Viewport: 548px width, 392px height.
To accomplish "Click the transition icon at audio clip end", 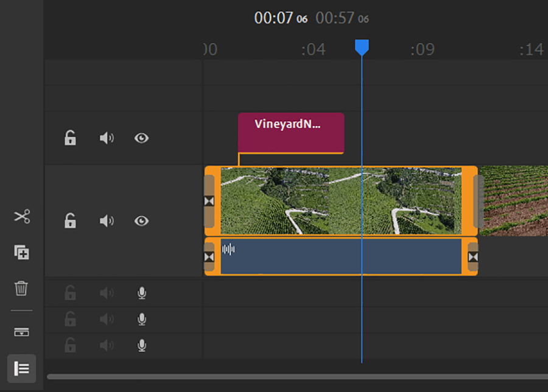I will point(472,257).
